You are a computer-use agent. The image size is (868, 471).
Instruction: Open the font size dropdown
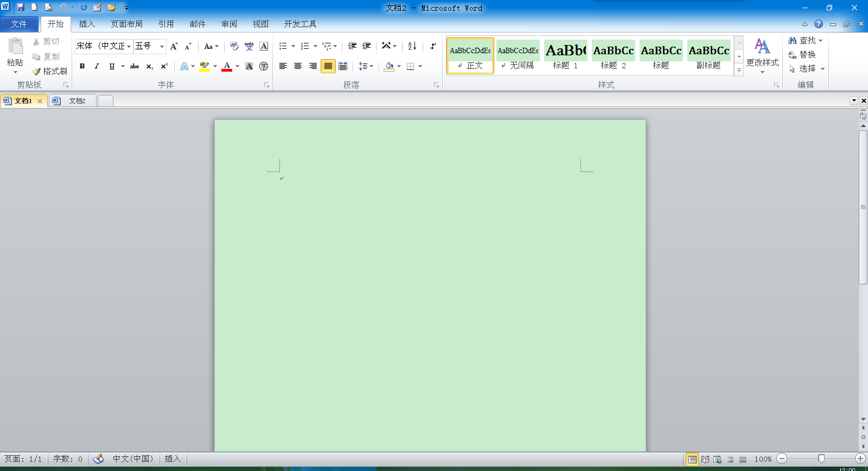point(162,47)
